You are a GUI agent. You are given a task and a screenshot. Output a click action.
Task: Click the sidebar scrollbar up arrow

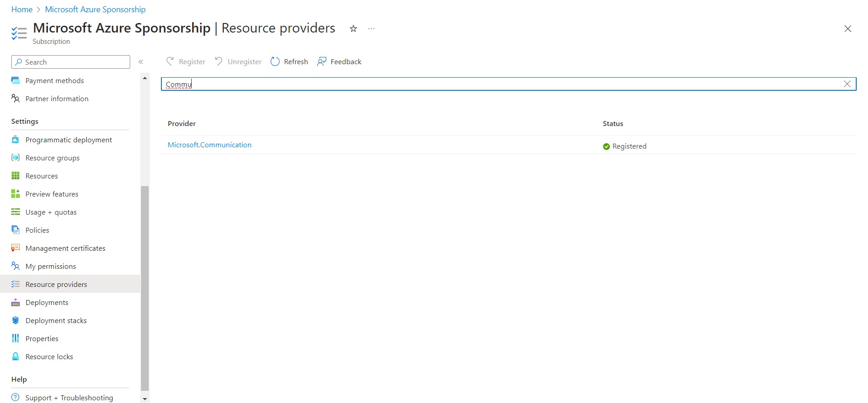(145, 78)
